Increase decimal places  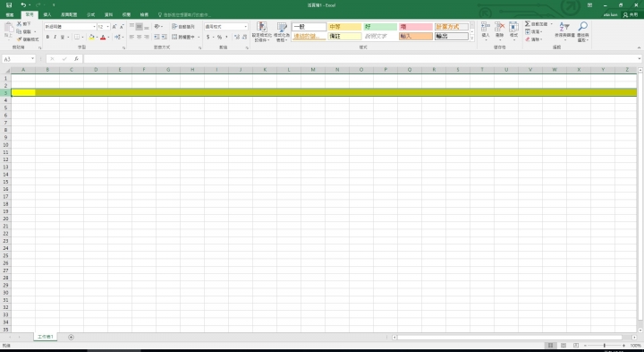tap(237, 37)
